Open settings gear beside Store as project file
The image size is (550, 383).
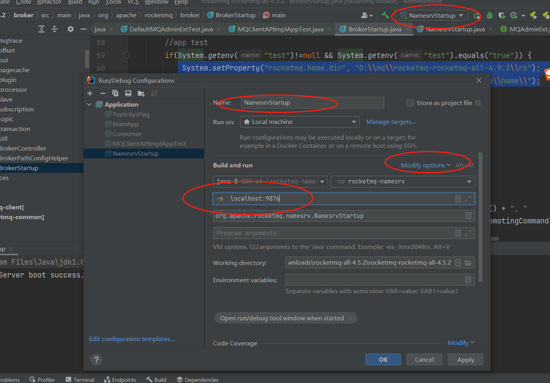point(478,103)
